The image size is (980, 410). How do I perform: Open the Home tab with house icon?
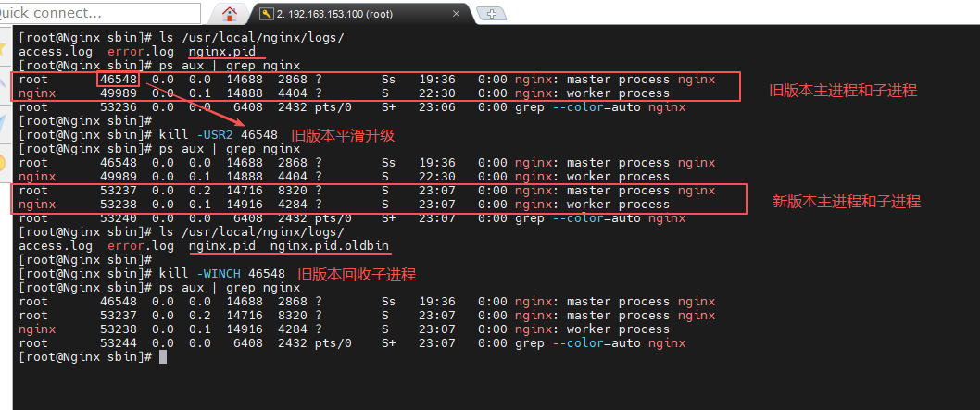point(230,13)
